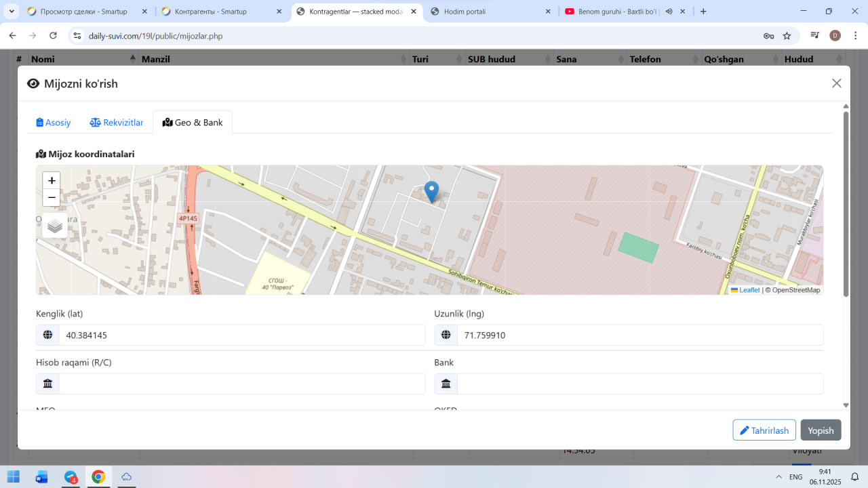This screenshot has width=868, height=488.
Task: Open the saved passwords key icon
Action: (x=768, y=36)
